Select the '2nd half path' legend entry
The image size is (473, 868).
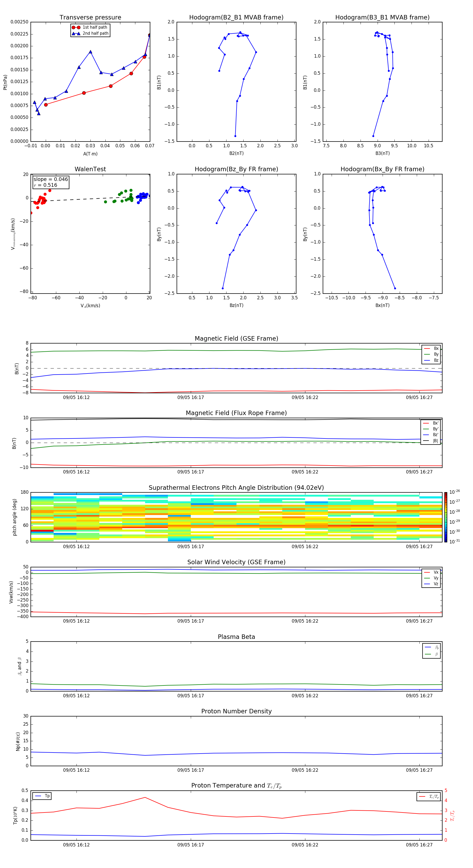pos(90,33)
